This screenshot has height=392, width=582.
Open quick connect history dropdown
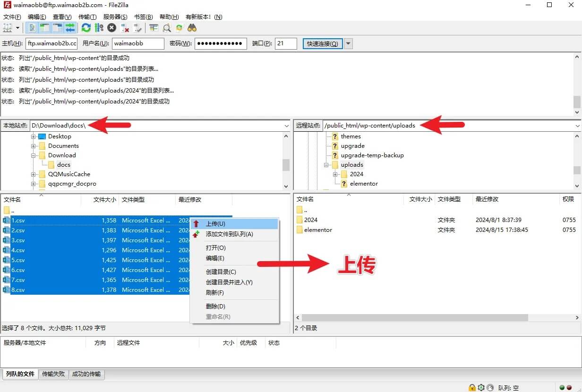[x=349, y=43]
